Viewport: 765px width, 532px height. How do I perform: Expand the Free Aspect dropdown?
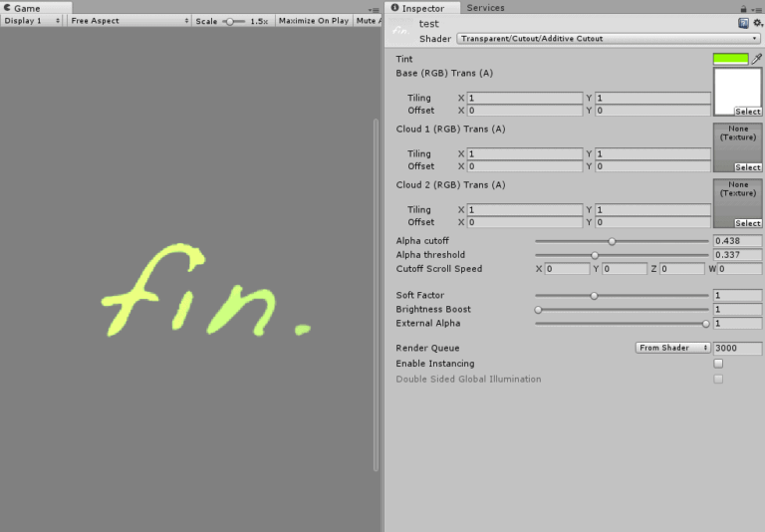click(x=129, y=21)
